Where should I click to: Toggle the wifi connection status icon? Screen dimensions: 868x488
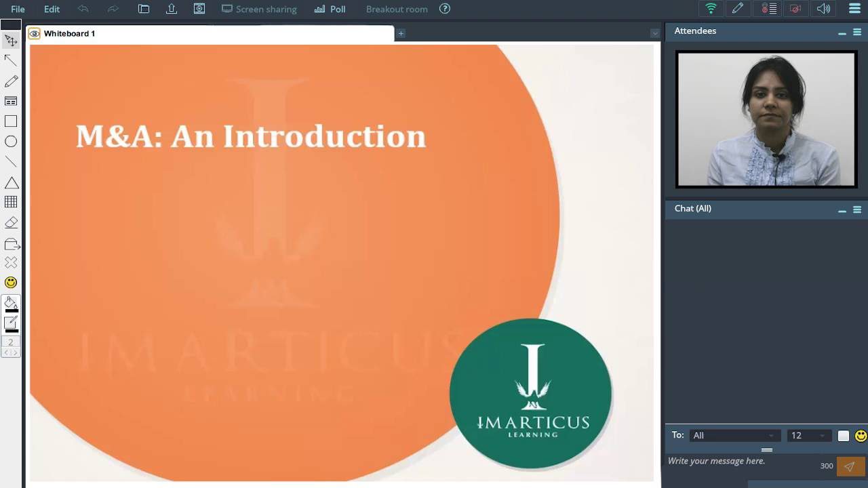point(710,9)
